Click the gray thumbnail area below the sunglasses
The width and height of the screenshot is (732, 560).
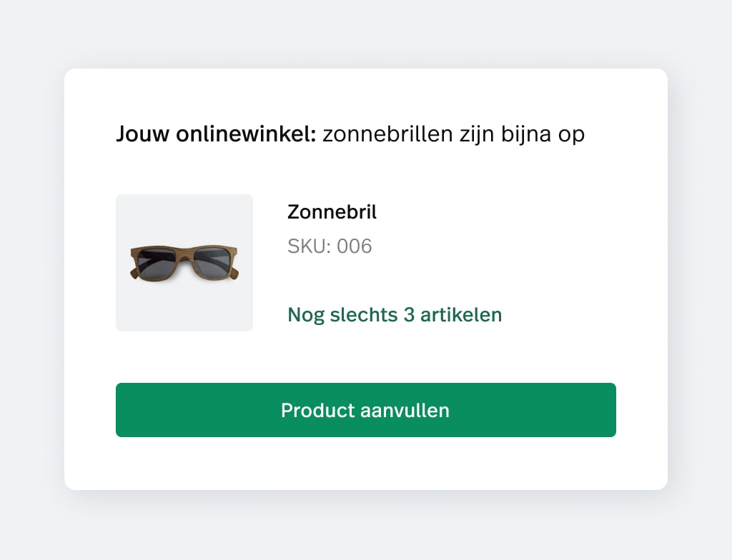tap(184, 307)
